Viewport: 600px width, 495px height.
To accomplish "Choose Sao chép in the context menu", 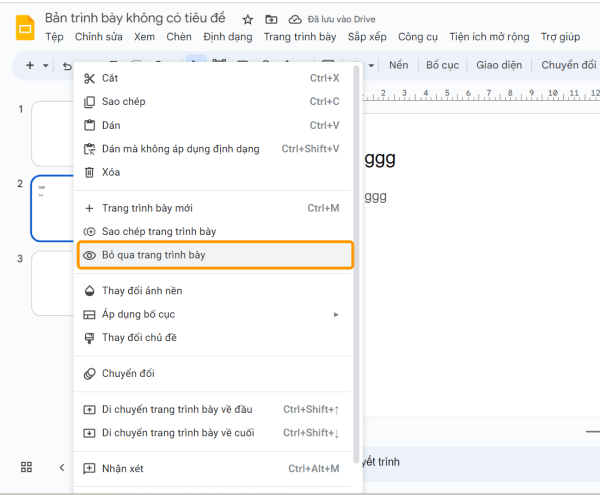I will coord(212,101).
